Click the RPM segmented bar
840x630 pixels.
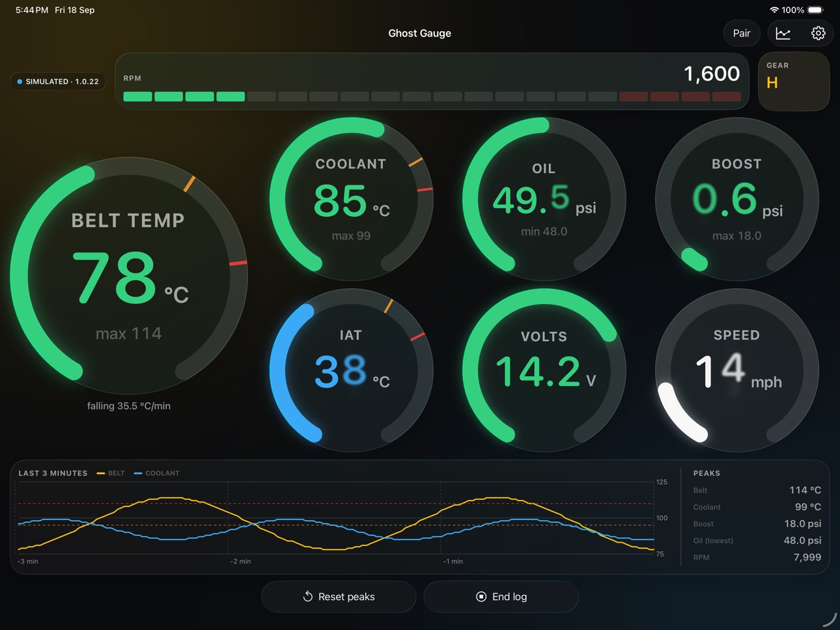[432, 96]
